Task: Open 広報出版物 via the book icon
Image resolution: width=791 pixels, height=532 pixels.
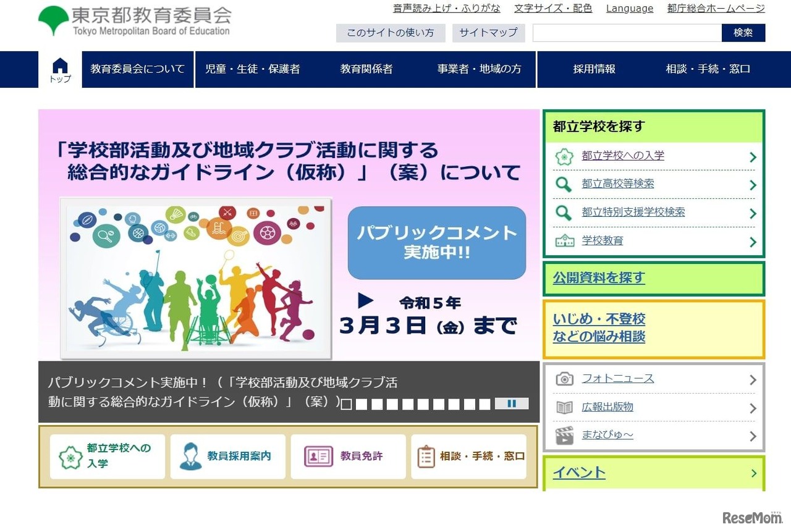Action: pos(564,407)
